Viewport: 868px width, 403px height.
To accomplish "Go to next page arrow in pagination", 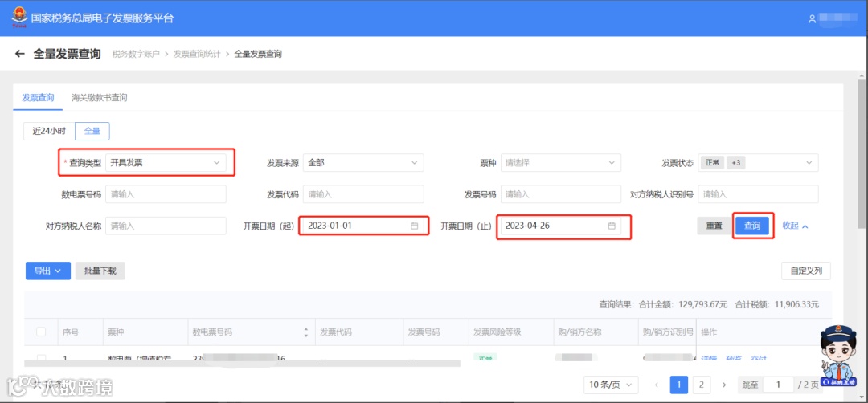I will click(723, 385).
